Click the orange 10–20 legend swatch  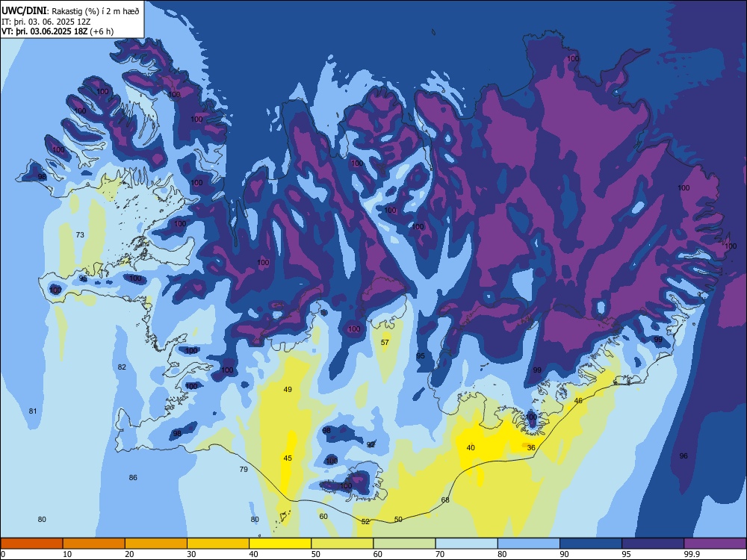(94, 544)
